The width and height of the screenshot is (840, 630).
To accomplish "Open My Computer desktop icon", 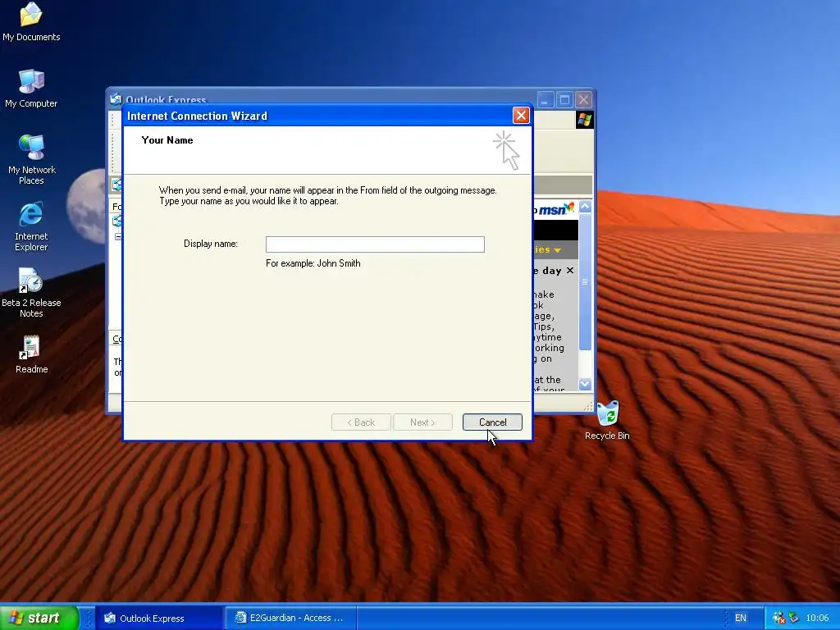I will point(31,89).
